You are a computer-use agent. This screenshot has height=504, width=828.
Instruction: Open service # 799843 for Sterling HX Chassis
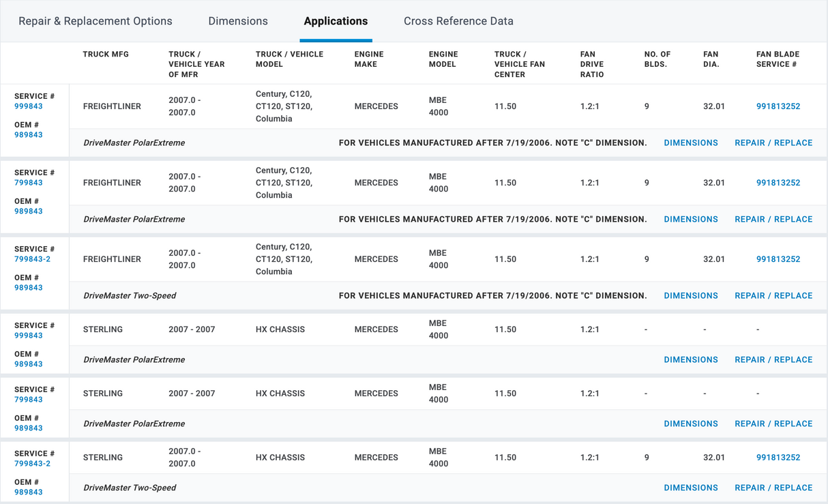click(29, 400)
